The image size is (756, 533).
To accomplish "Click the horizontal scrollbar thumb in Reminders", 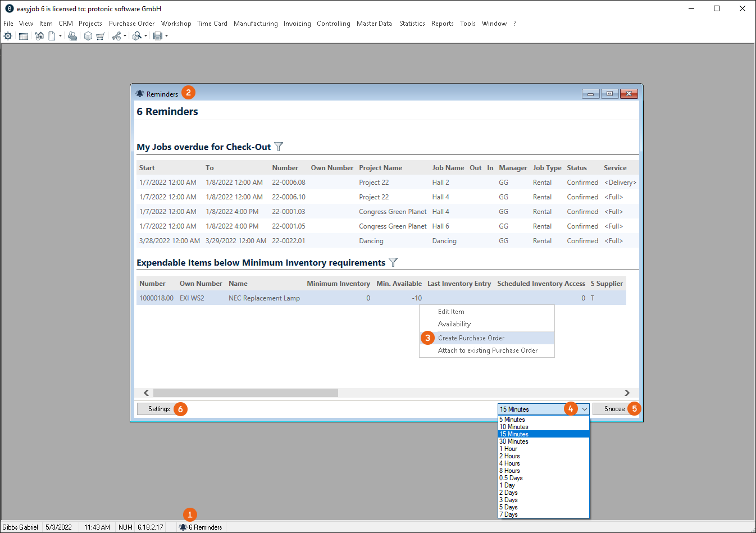I will (245, 393).
